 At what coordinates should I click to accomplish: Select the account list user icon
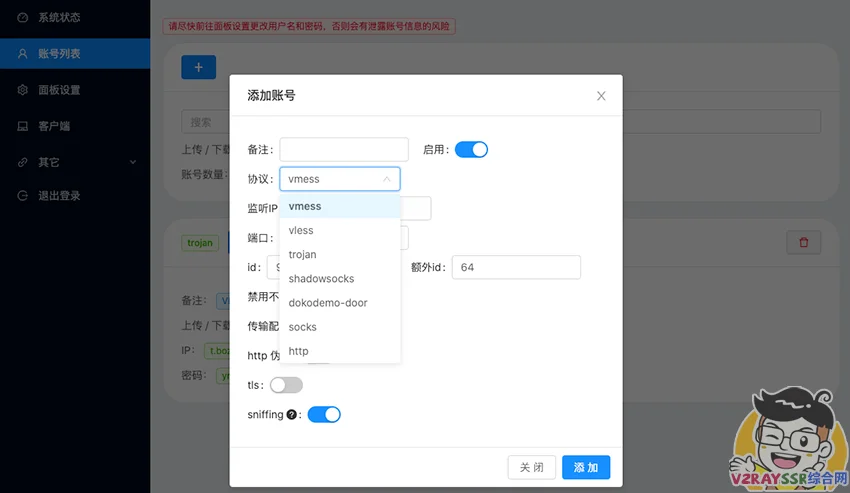[x=22, y=54]
